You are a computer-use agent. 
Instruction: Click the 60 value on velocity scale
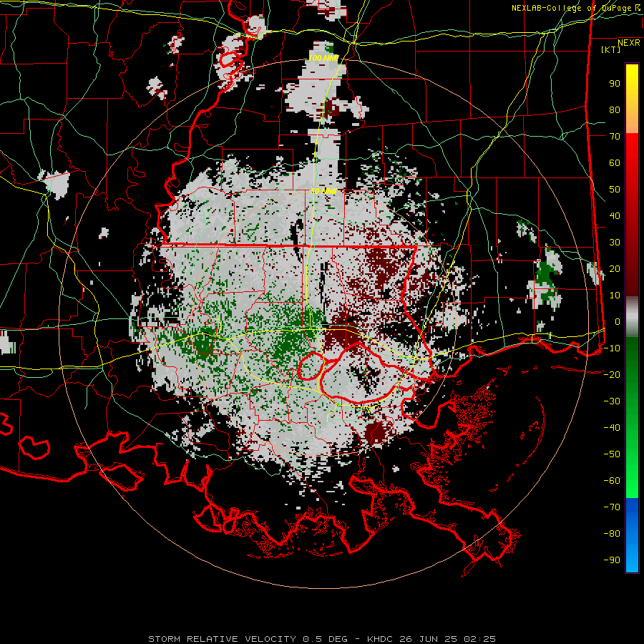tap(615, 163)
